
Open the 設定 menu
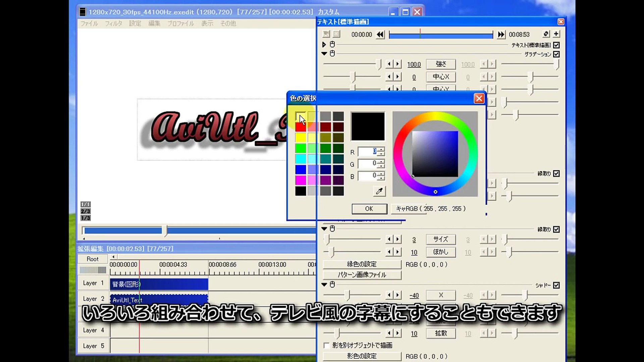(x=135, y=23)
